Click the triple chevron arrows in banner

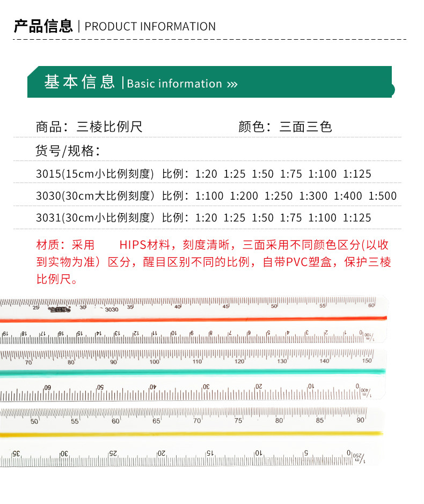(x=232, y=84)
